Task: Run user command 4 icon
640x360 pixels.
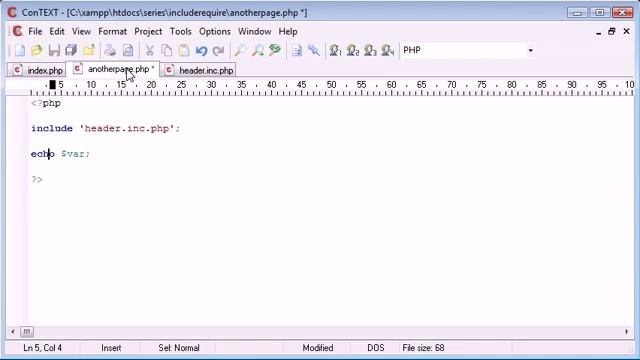Action: pos(387,50)
